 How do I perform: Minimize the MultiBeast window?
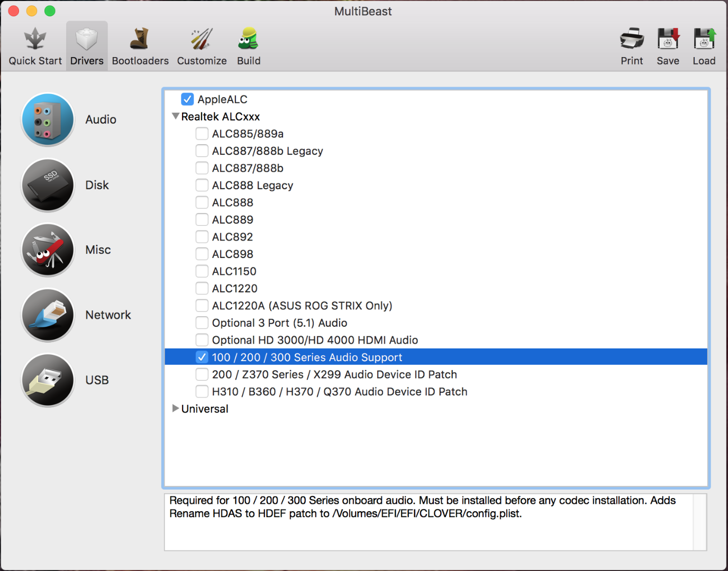click(32, 11)
